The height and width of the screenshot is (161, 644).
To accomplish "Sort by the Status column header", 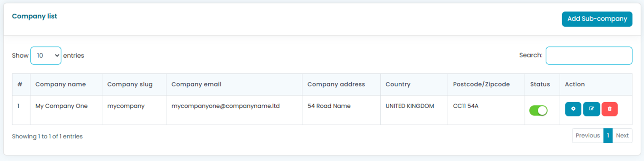I will [540, 84].
